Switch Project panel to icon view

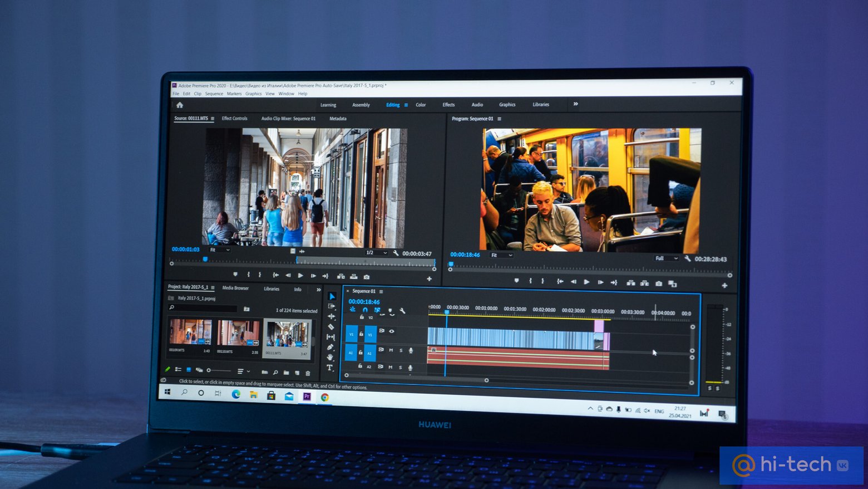click(189, 369)
